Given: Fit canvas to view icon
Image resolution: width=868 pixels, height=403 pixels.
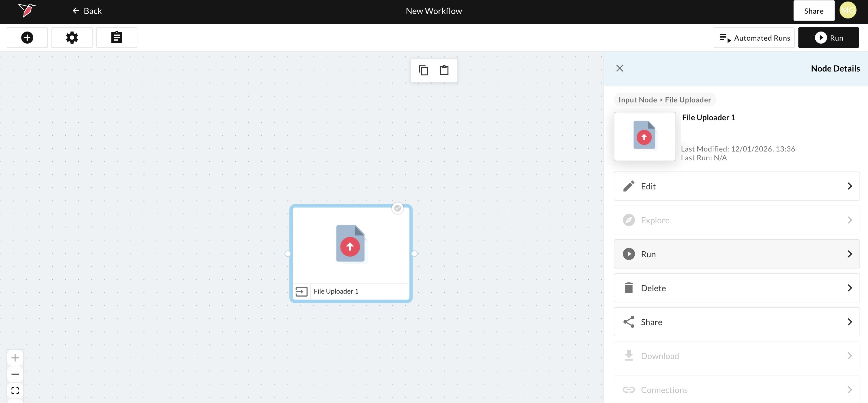Looking at the screenshot, I should point(15,391).
